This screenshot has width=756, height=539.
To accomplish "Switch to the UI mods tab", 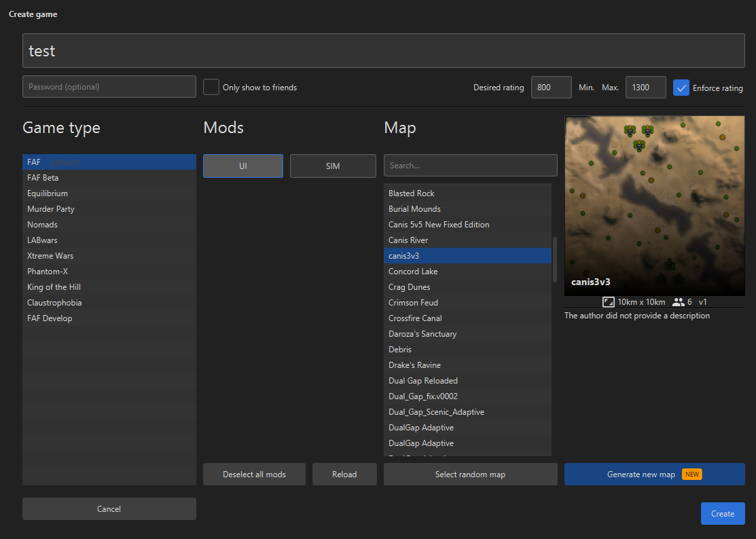I will (x=243, y=166).
